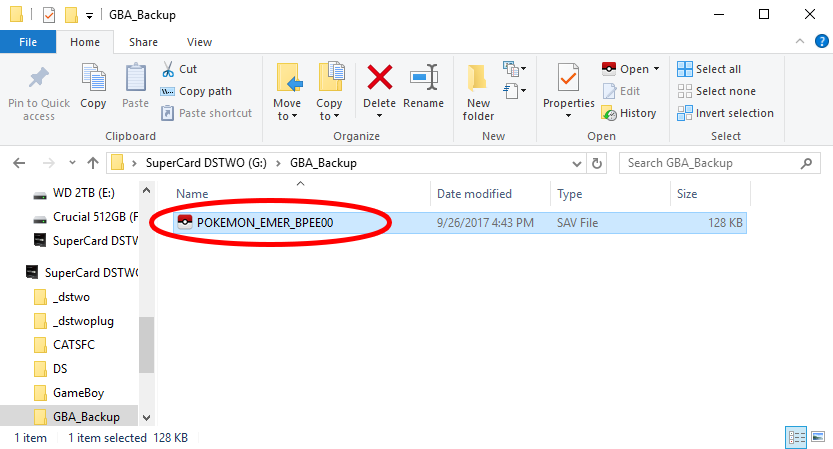This screenshot has width=833, height=449.
Task: Switch to details view toggle
Action: (x=797, y=437)
